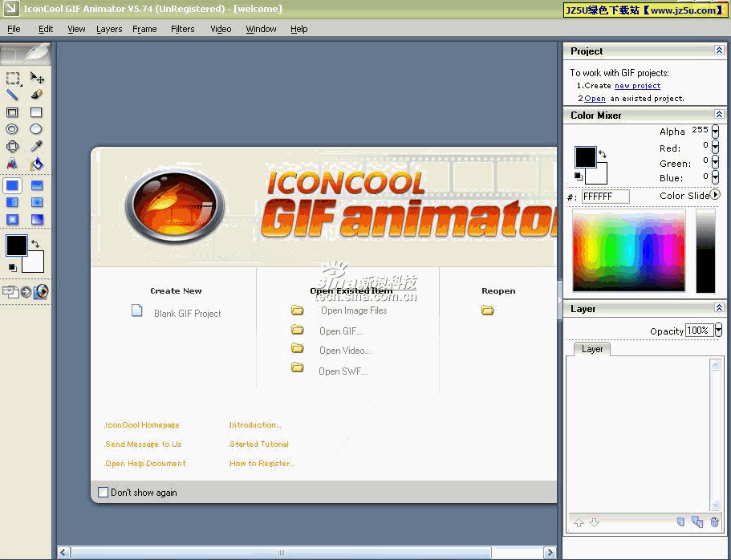The width and height of the screenshot is (731, 560).
Task: Click the overlapping windows icon in toolbox
Action: click(10, 292)
